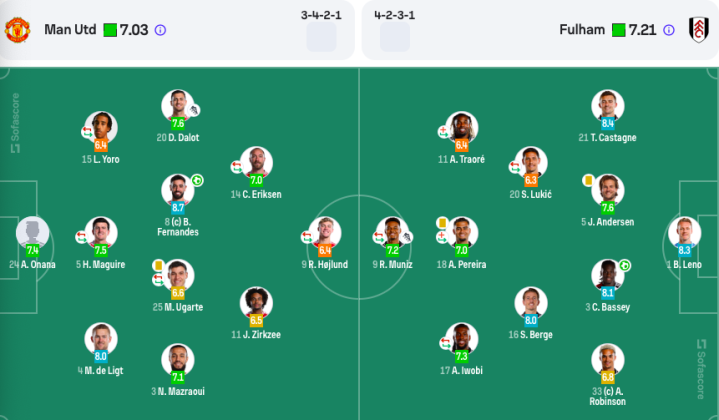Click goal icon on C. Bassey
The width and height of the screenshot is (719, 420).
coord(625,265)
